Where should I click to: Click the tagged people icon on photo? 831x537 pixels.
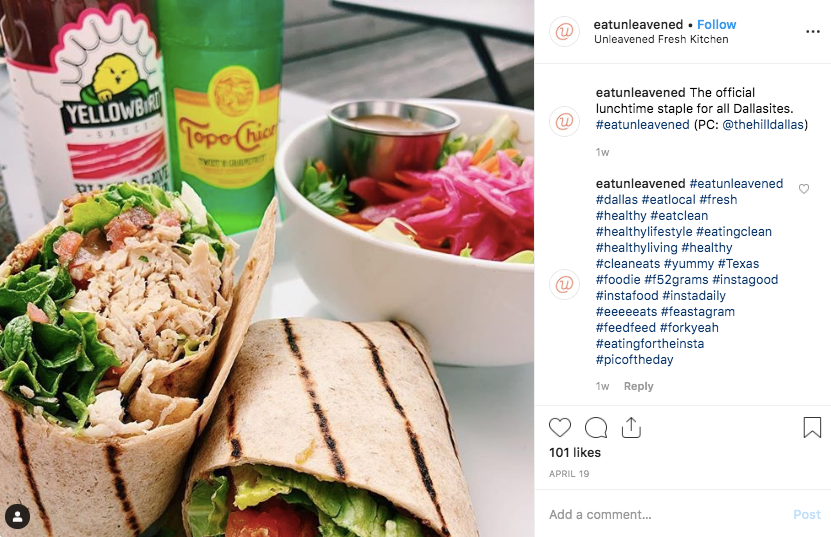pos(17,516)
